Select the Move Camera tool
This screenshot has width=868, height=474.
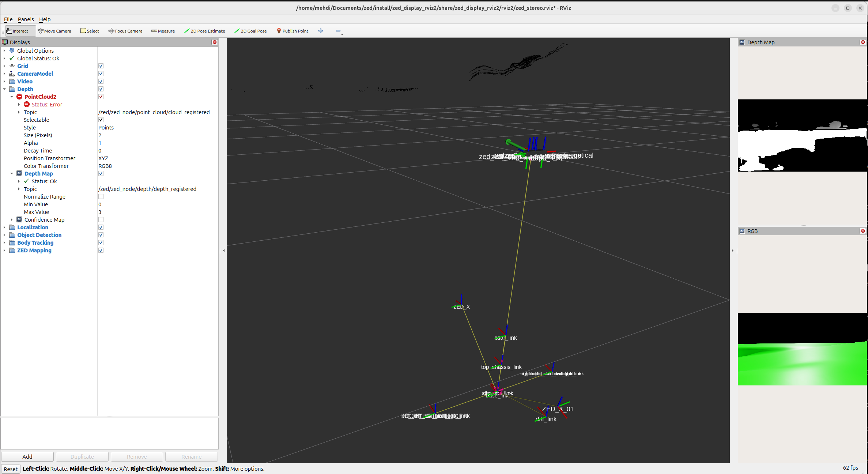(x=54, y=31)
